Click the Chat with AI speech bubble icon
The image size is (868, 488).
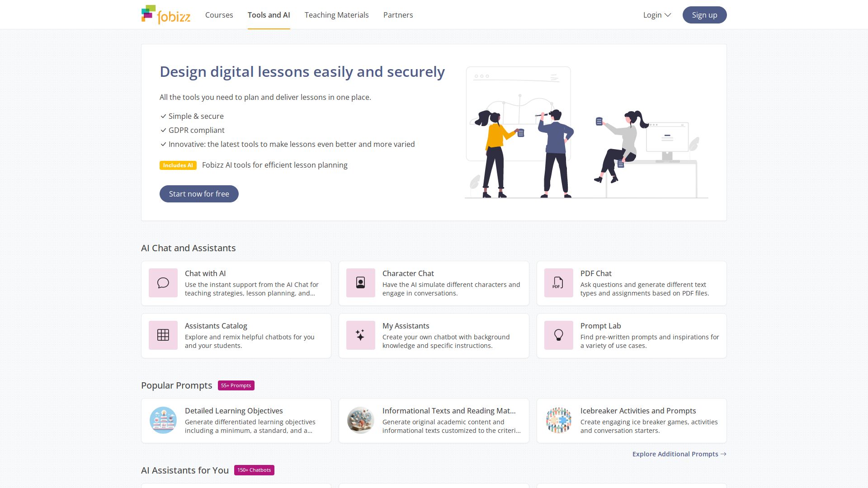[x=163, y=283]
